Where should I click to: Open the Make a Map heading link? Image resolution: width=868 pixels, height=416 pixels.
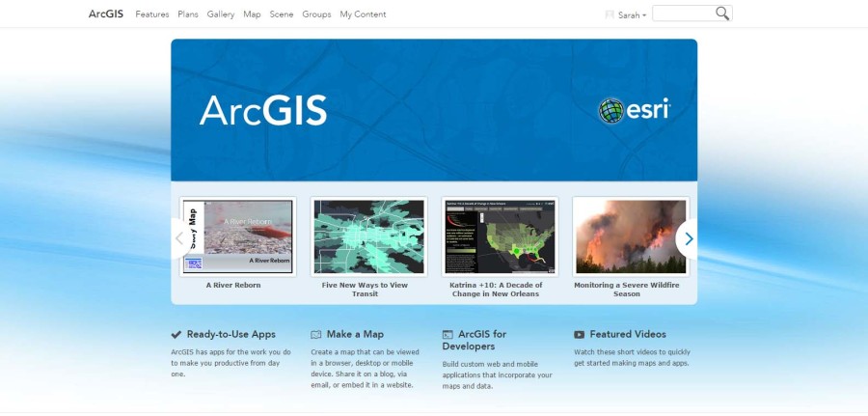point(355,334)
